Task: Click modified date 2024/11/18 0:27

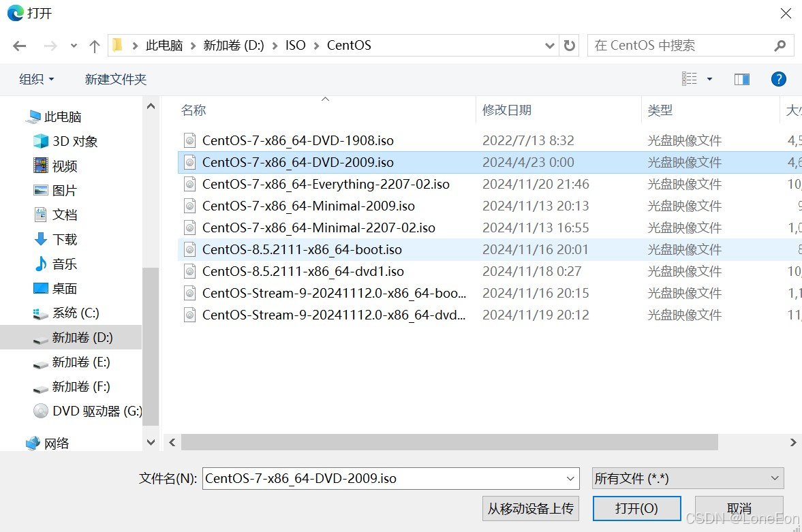Action: [x=532, y=272]
